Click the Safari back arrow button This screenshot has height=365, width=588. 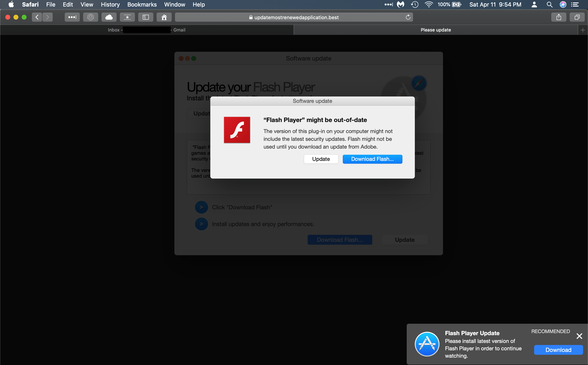pyautogui.click(x=37, y=17)
